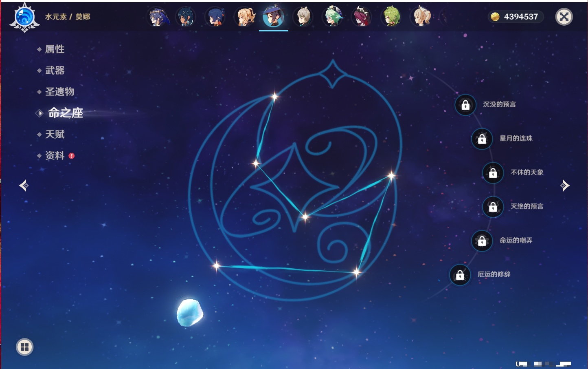Select Collei's green-haired avatar
588x369 pixels.
pos(391,17)
